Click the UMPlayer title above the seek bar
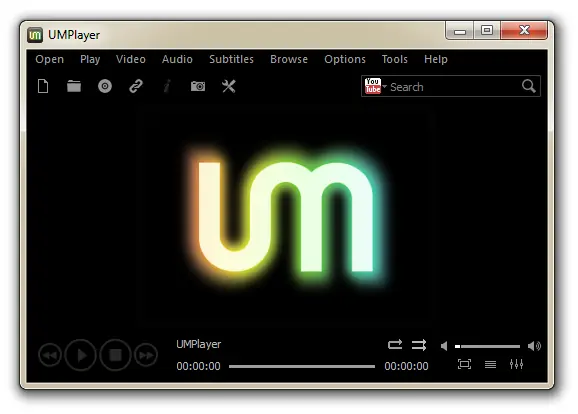 (x=199, y=344)
